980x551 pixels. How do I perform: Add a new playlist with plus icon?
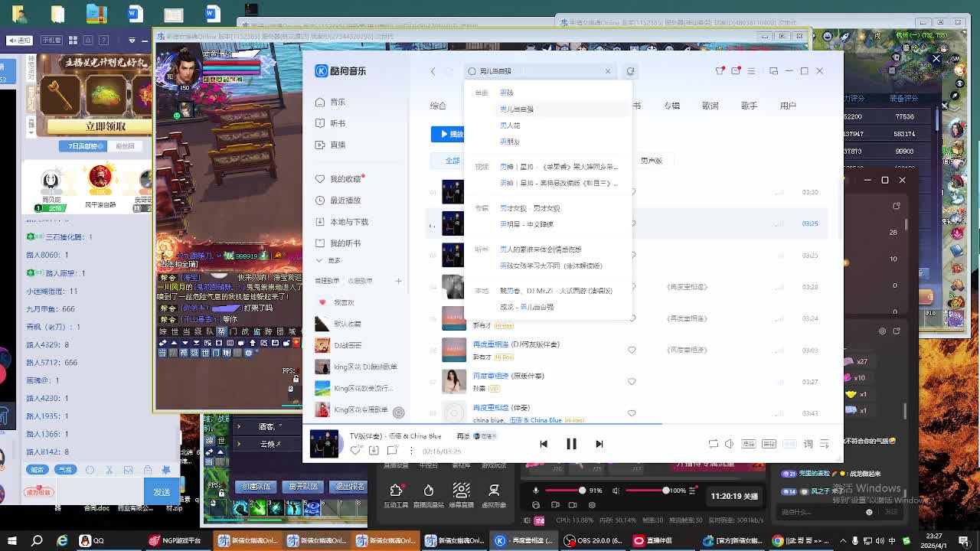[398, 281]
